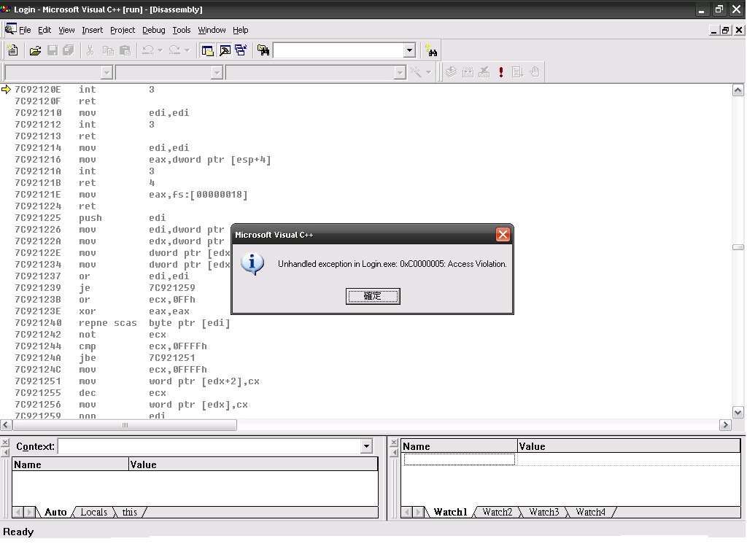Click the OK button in exception dialog

[x=373, y=296]
